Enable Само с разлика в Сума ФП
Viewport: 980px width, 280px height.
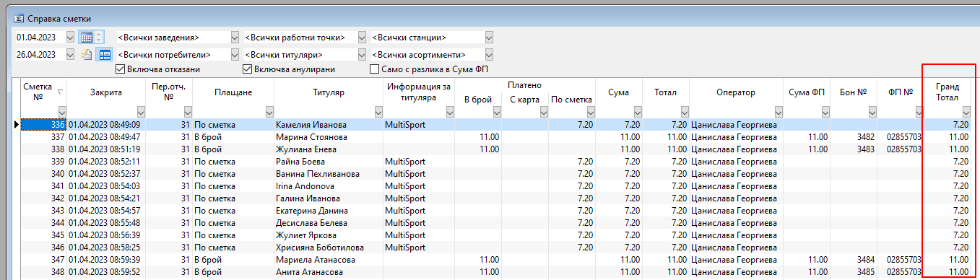(374, 69)
